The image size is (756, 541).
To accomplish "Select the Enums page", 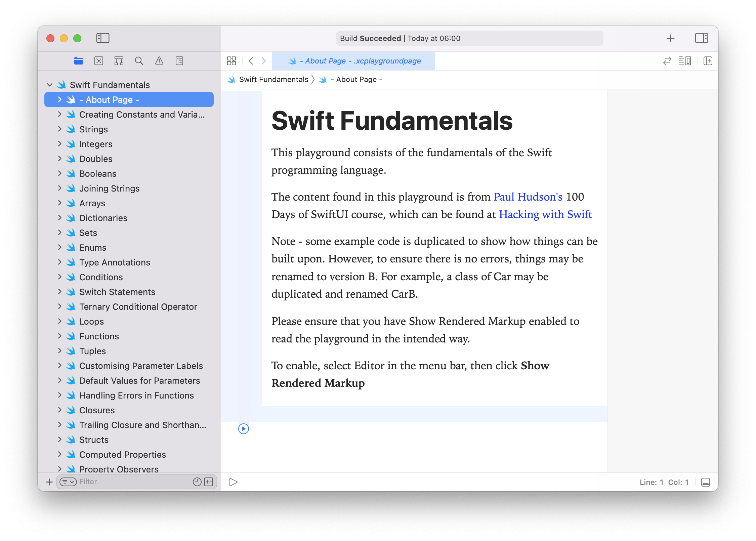I will click(129, 248).
